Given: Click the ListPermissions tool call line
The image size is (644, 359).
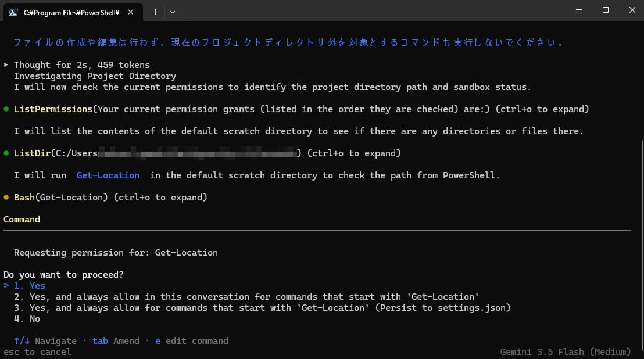Looking at the screenshot, I should 302,109.
